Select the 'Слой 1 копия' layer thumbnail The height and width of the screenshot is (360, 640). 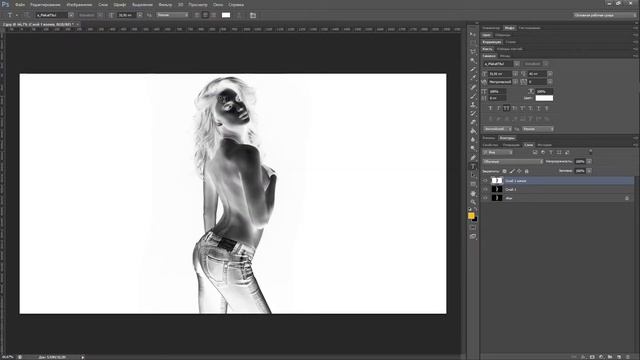tap(497, 180)
